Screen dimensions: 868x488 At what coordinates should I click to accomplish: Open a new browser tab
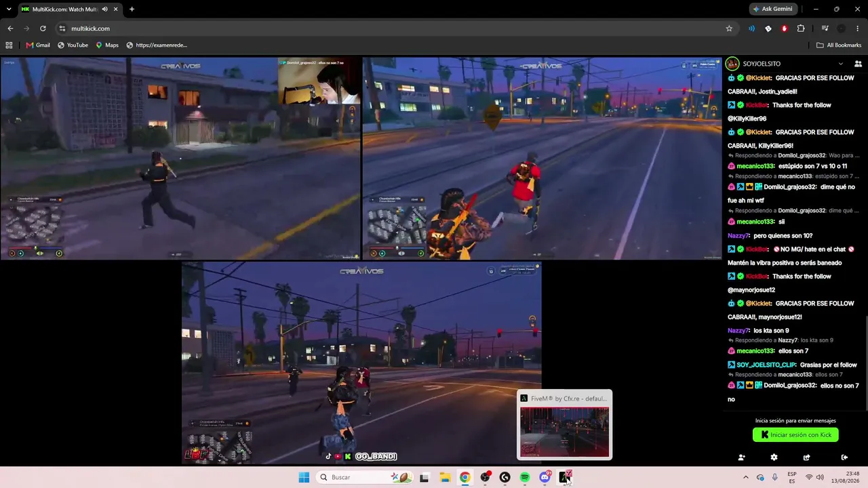(132, 9)
